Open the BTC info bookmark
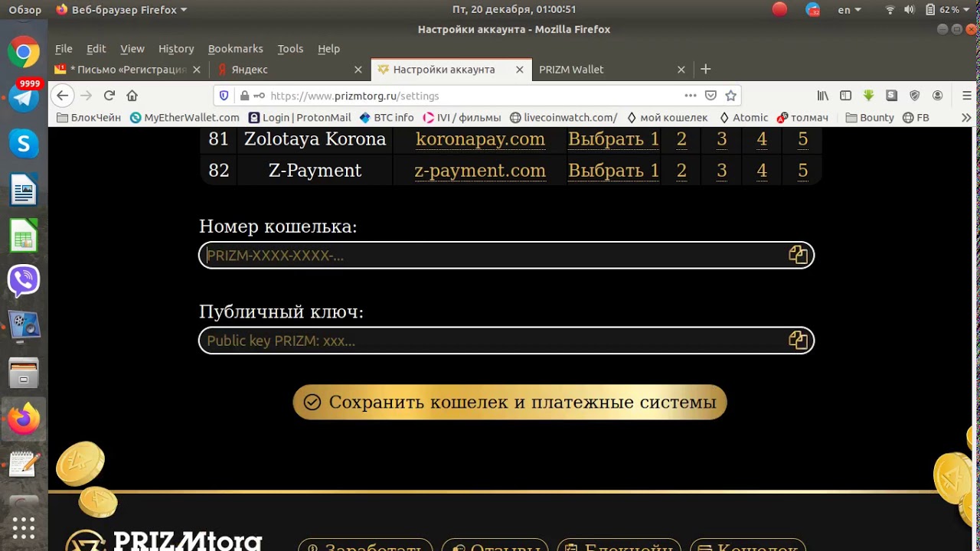Image resolution: width=980 pixels, height=551 pixels. point(387,117)
